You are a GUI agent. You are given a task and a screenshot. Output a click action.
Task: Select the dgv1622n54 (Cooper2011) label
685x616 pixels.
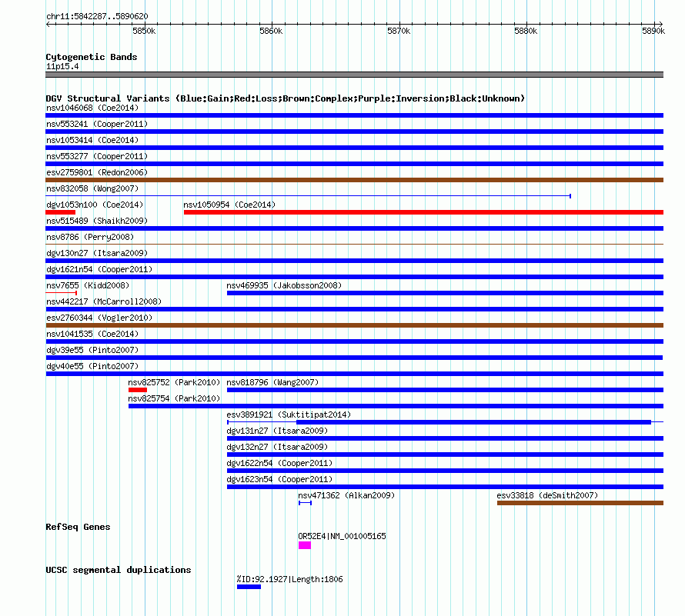pos(279,463)
